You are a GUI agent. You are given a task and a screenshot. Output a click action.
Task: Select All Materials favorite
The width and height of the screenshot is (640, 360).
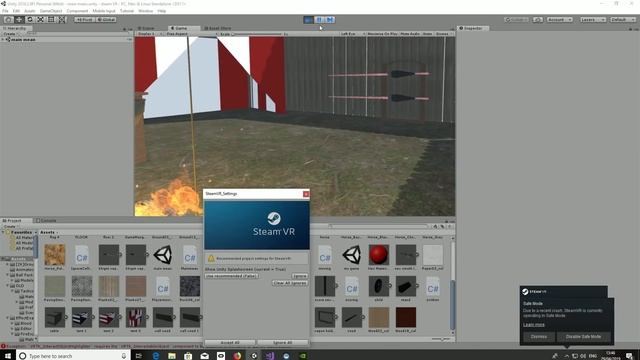pyautogui.click(x=24, y=238)
